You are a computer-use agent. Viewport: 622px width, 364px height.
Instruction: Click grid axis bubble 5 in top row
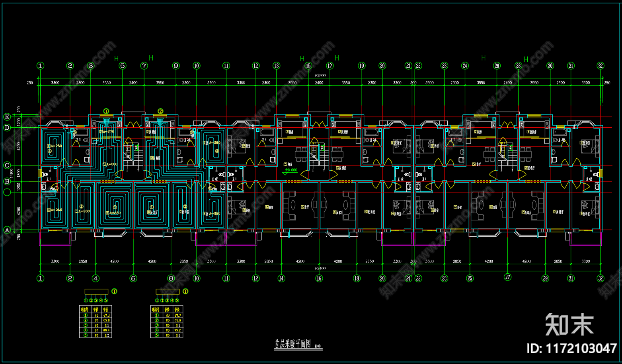(x=123, y=66)
